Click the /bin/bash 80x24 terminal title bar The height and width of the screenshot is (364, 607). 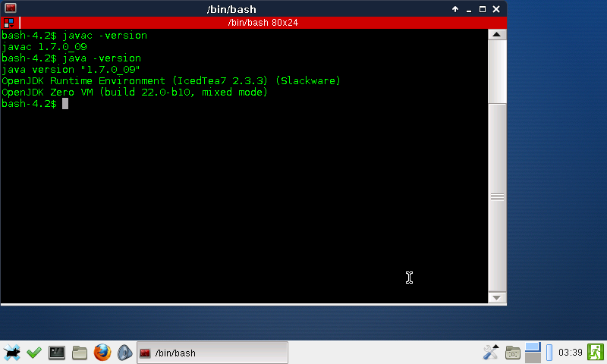point(263,23)
